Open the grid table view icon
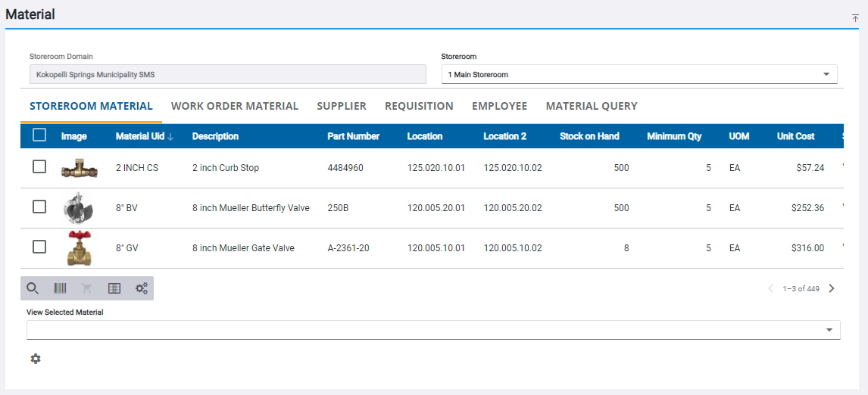The height and width of the screenshot is (395, 868). click(114, 288)
